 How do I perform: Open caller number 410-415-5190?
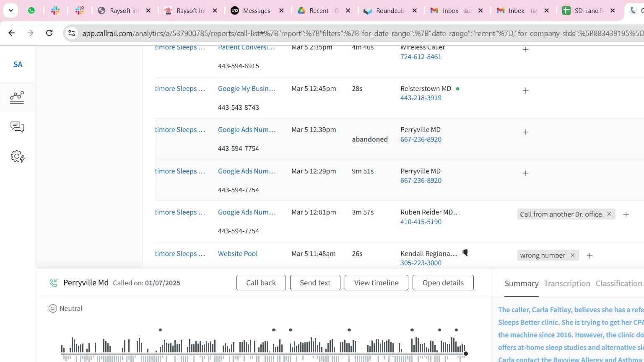pyautogui.click(x=421, y=222)
